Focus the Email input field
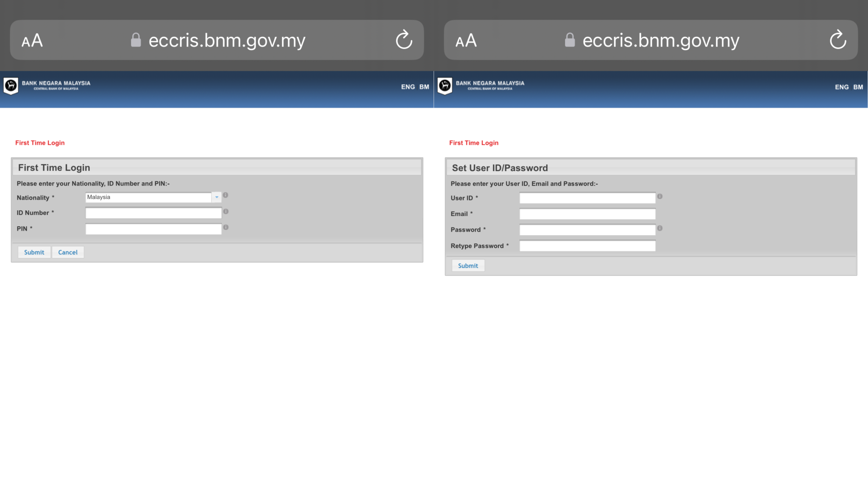 (587, 214)
